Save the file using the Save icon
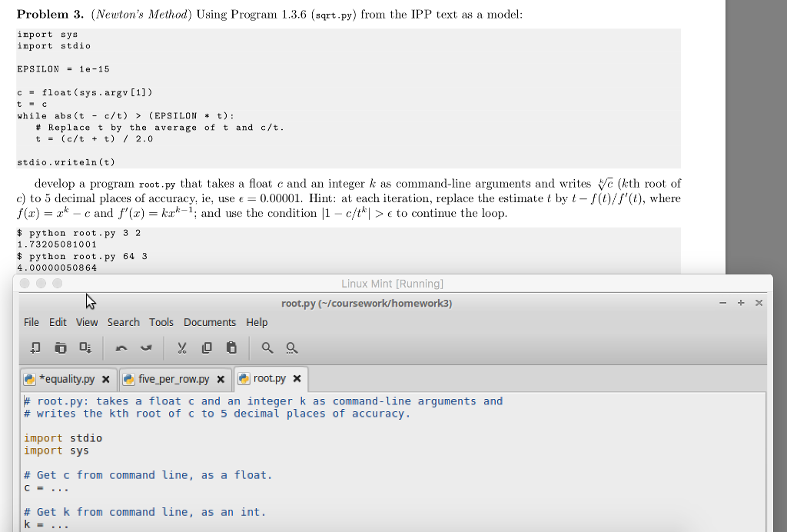The image size is (787, 532). click(85, 347)
